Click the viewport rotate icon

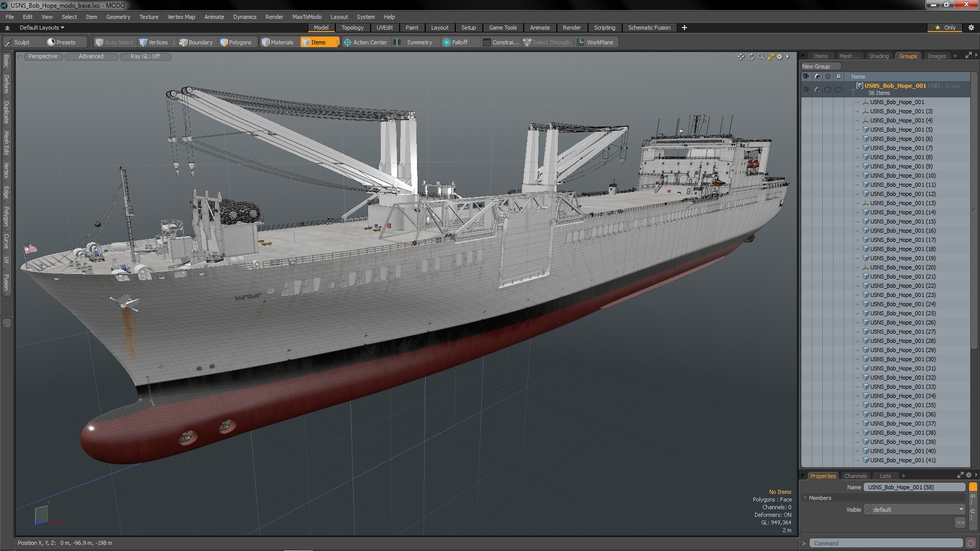coord(751,57)
